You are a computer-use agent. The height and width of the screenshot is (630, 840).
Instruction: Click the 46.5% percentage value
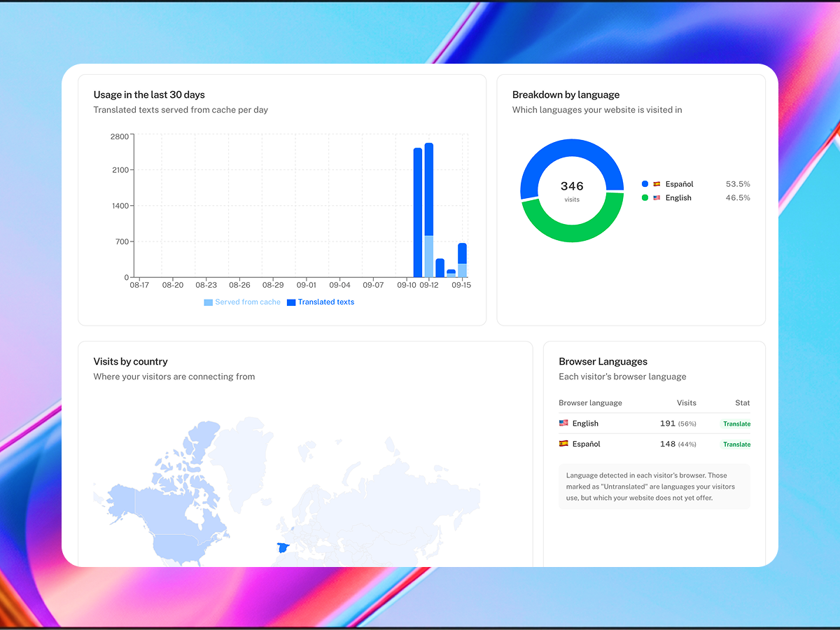tap(738, 198)
